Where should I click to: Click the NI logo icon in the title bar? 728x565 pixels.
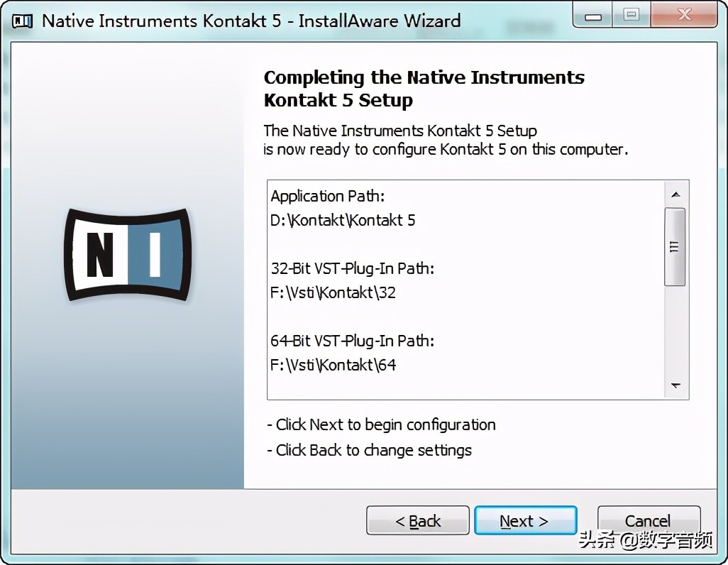(x=22, y=21)
